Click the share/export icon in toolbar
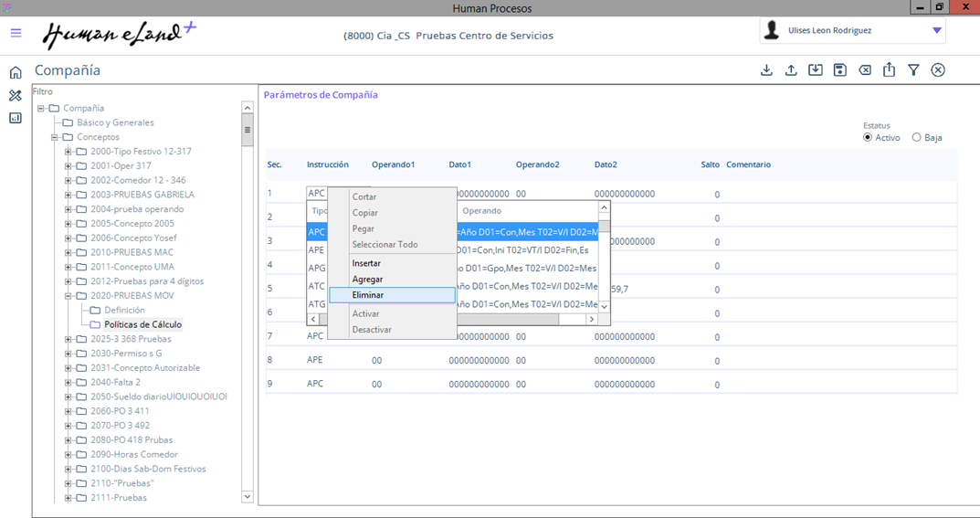This screenshot has width=980, height=518. [x=889, y=70]
